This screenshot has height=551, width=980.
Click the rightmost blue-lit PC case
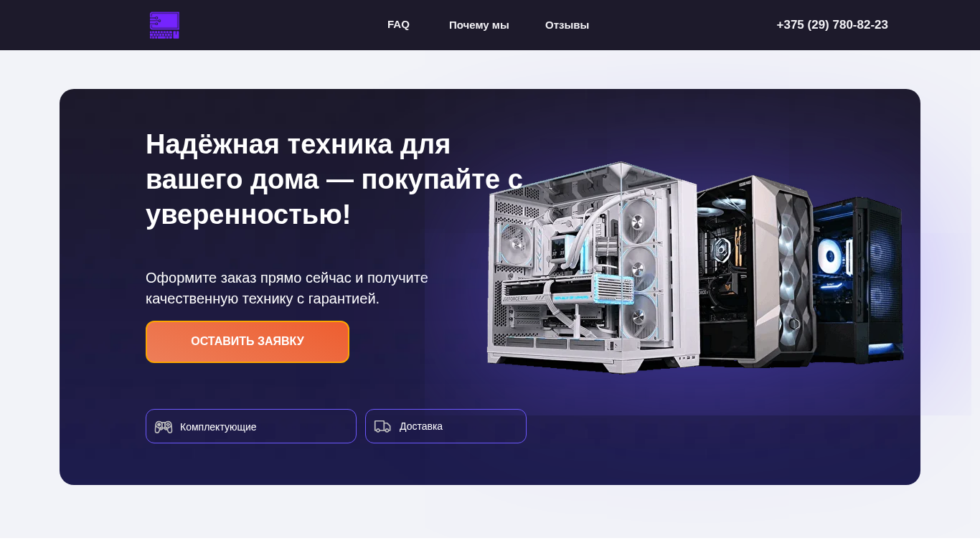pyautogui.click(x=858, y=280)
